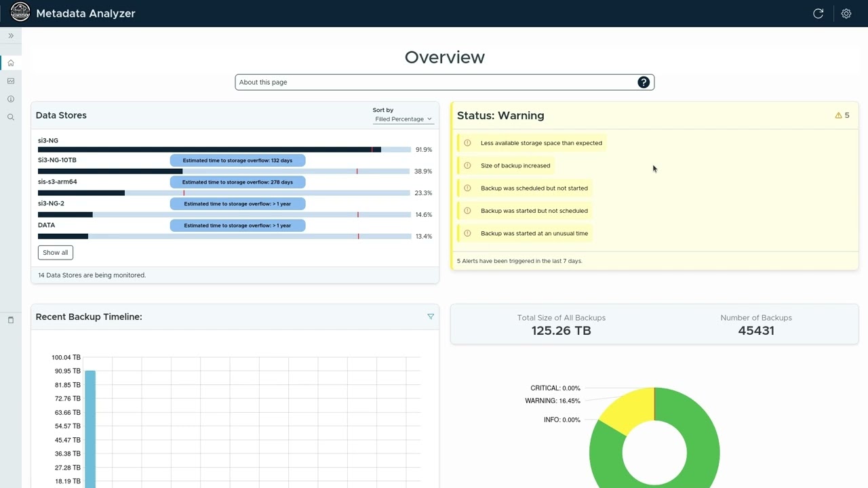Click the si3-NG-2 data store name

click(x=51, y=203)
